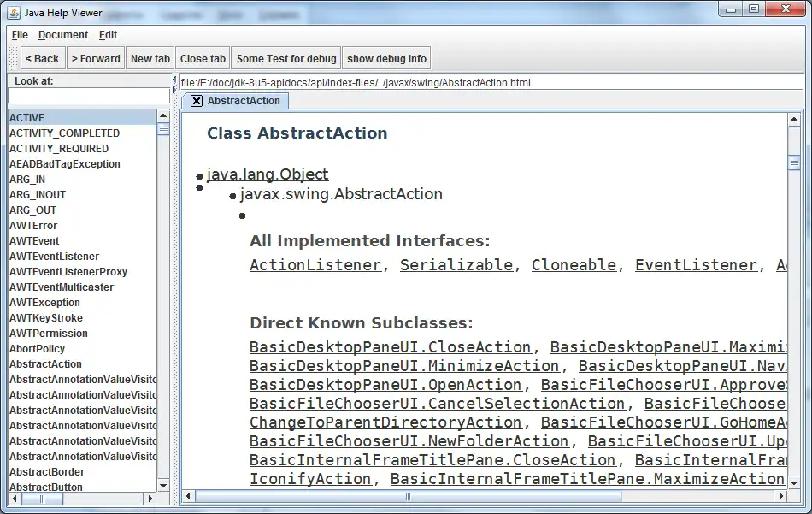This screenshot has height=514, width=812.
Task: Click the Java icon in title bar
Action: click(14, 13)
